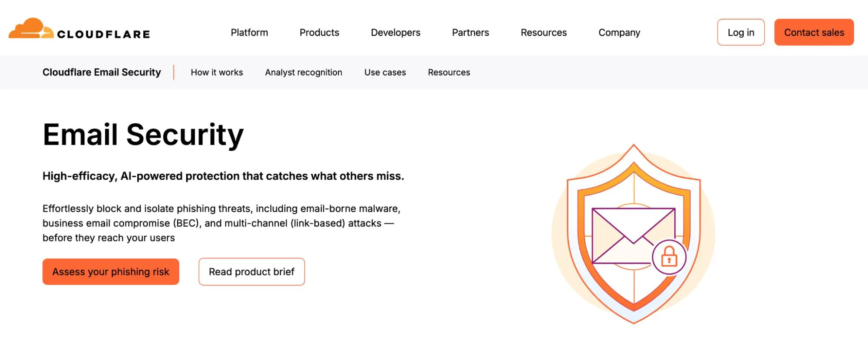Open the Partners menu
The image size is (868, 337).
tap(470, 32)
